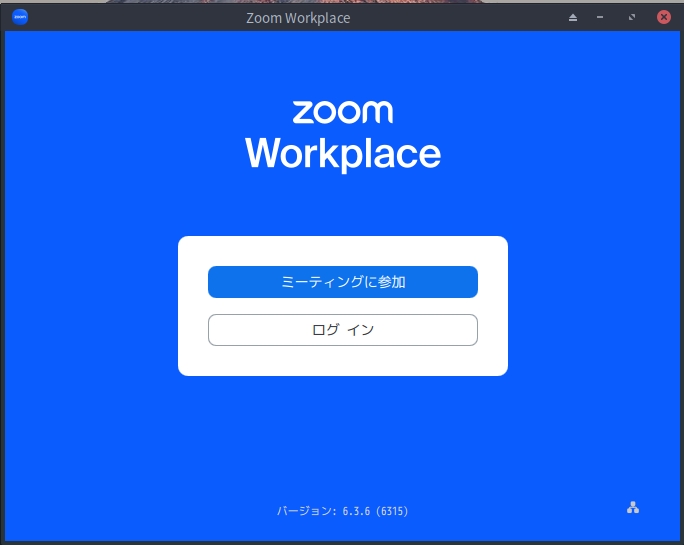Viewport: 684px width, 545px height.
Task: Click the ミーティングに参加 button
Action: coord(342,282)
